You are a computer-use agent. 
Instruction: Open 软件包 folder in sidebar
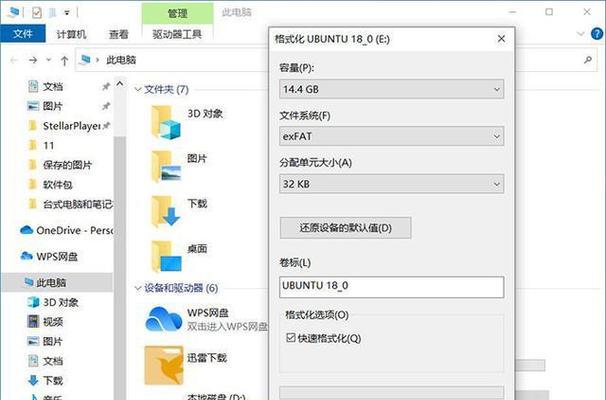click(x=58, y=185)
